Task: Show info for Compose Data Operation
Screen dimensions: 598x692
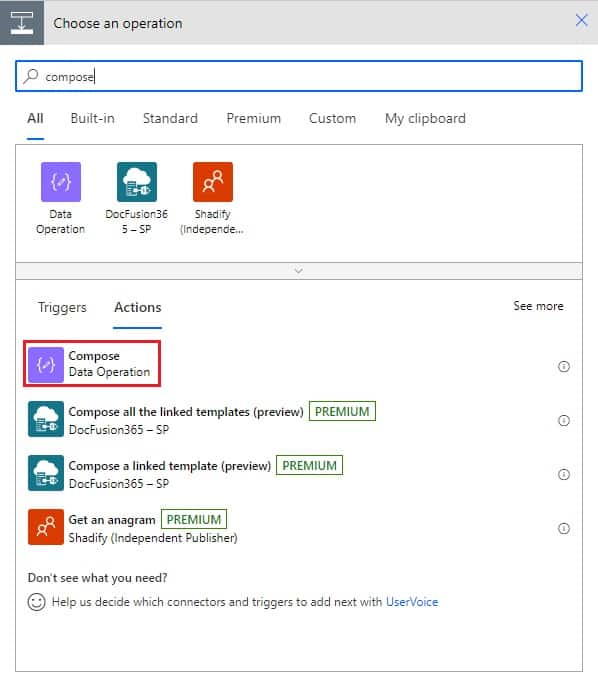Action: click(564, 366)
